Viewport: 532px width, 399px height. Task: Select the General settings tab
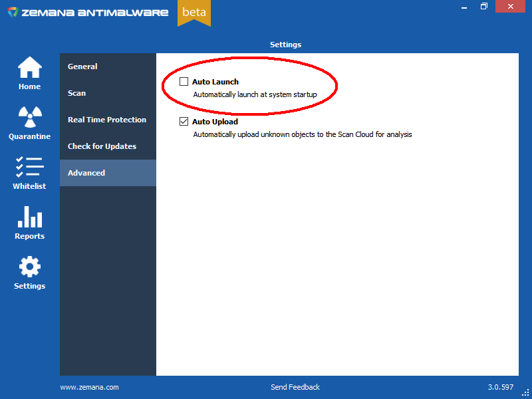point(108,66)
